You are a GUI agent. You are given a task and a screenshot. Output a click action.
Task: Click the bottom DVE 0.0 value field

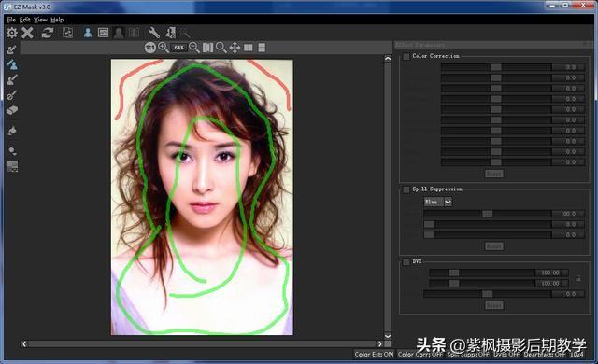(568, 294)
